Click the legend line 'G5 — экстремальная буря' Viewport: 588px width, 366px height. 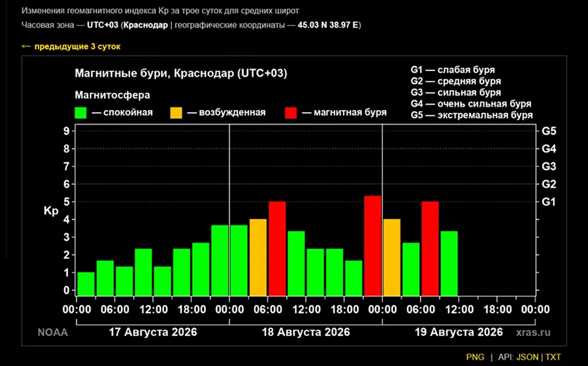pos(472,115)
